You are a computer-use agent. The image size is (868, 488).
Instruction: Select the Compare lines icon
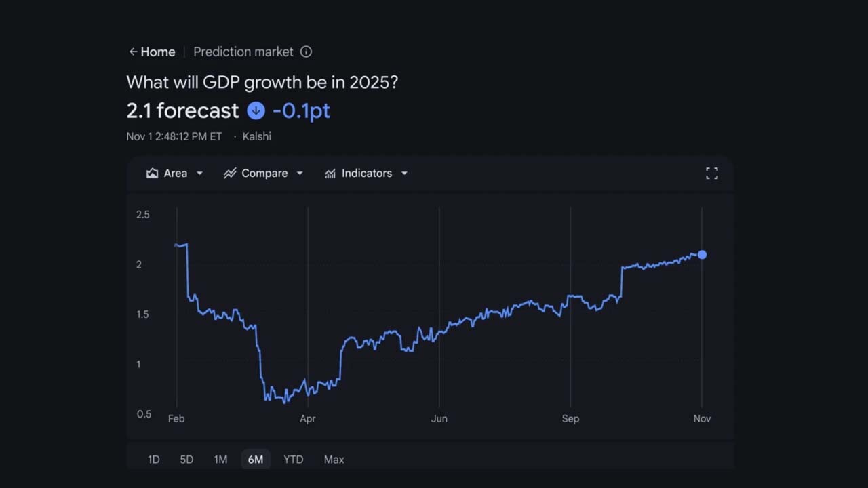(x=231, y=173)
